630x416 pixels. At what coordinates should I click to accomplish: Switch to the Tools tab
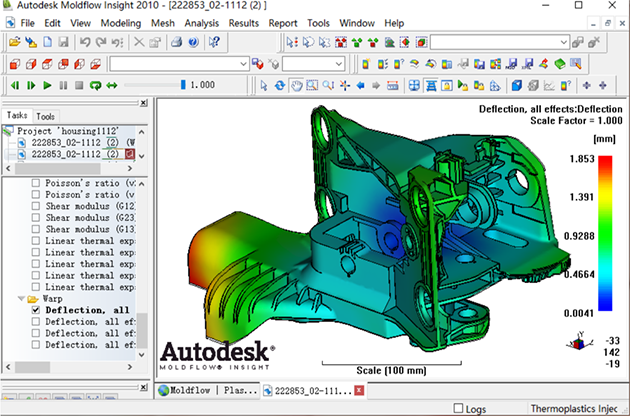pos(45,117)
